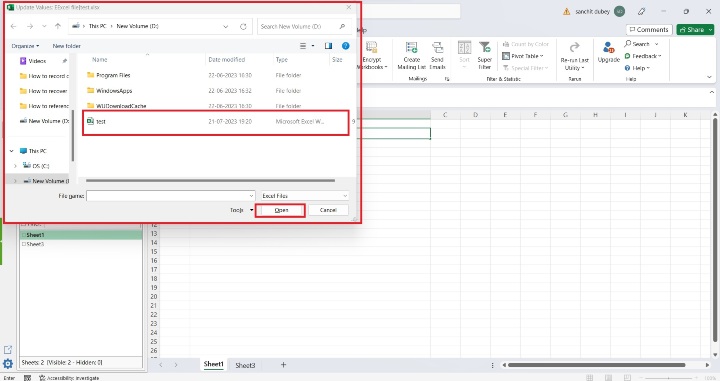720x381 pixels.
Task: Toggle the preview pane icon
Action: (328, 46)
